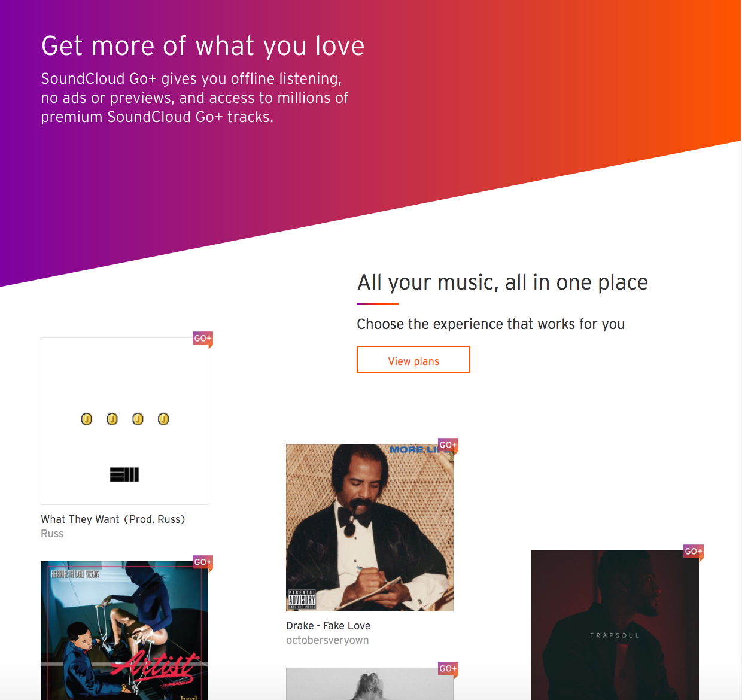Click the All your music, all in one place heading
This screenshot has height=700, width=742.
pos(503,282)
